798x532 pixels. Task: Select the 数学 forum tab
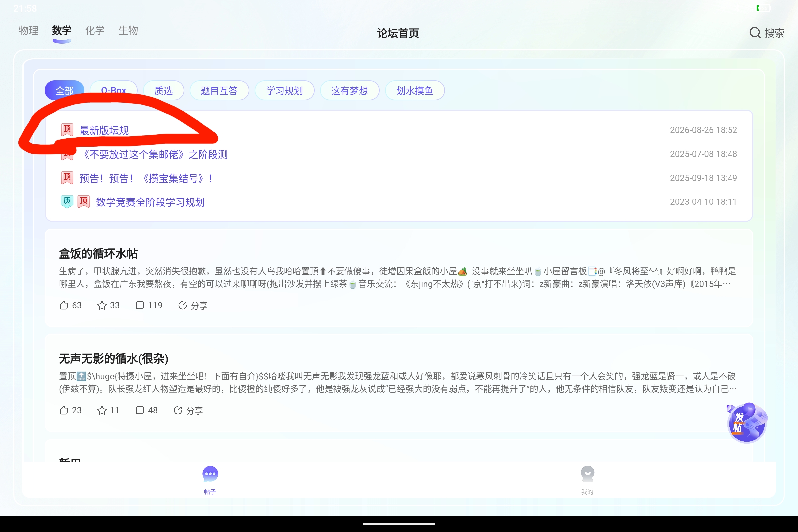click(x=62, y=30)
